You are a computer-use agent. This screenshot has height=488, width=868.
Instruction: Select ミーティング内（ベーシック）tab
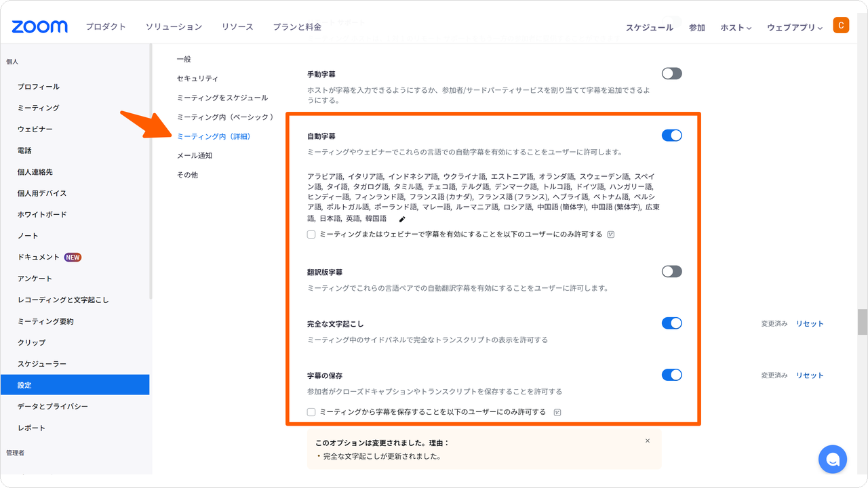pyautogui.click(x=226, y=117)
